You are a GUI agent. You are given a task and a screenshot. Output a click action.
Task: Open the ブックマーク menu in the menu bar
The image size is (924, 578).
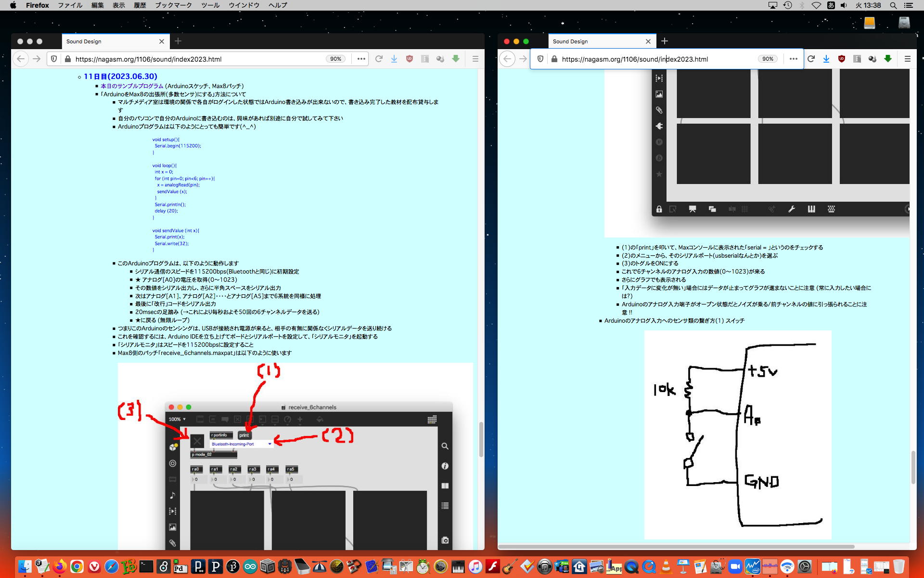pos(173,5)
